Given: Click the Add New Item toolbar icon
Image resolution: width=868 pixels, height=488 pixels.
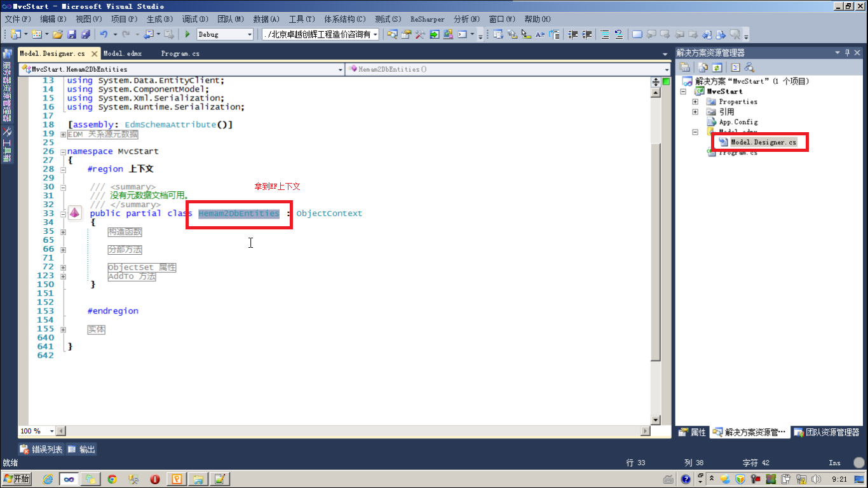Looking at the screenshot, I should coord(36,34).
